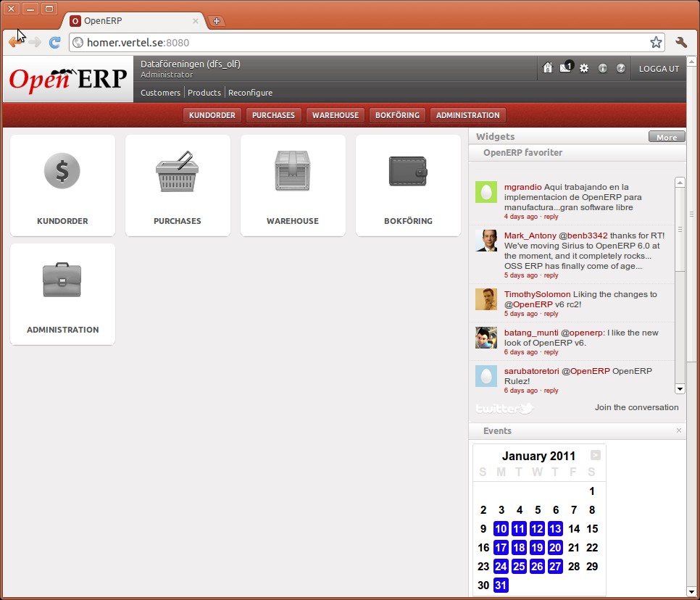Image resolution: width=700 pixels, height=600 pixels.
Task: Open sarubatoretori's avatar thumbnail
Action: 486,376
